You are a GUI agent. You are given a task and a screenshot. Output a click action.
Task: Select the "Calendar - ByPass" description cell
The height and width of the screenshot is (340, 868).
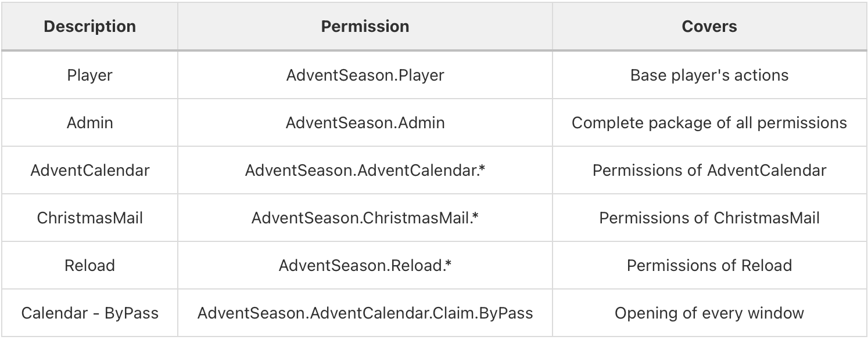[x=89, y=313]
